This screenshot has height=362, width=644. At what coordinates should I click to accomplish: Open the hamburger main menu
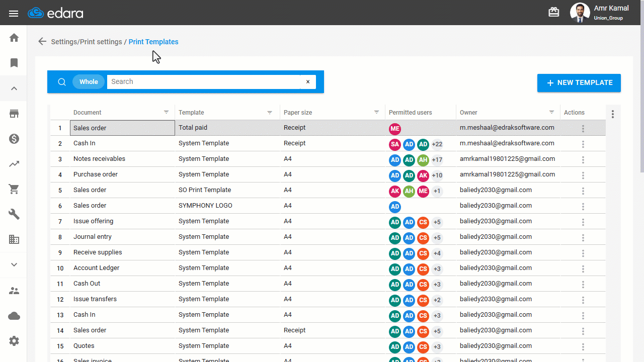[x=14, y=14]
